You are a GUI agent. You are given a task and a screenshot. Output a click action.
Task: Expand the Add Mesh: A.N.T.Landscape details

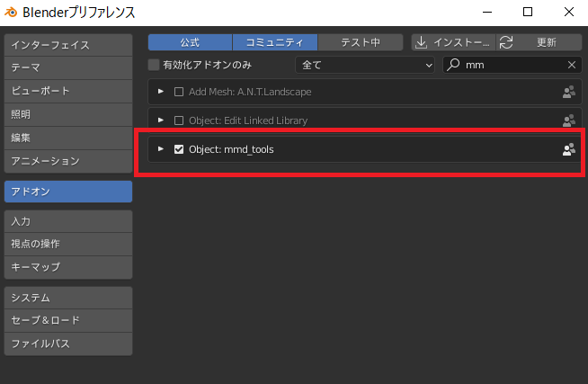(161, 92)
